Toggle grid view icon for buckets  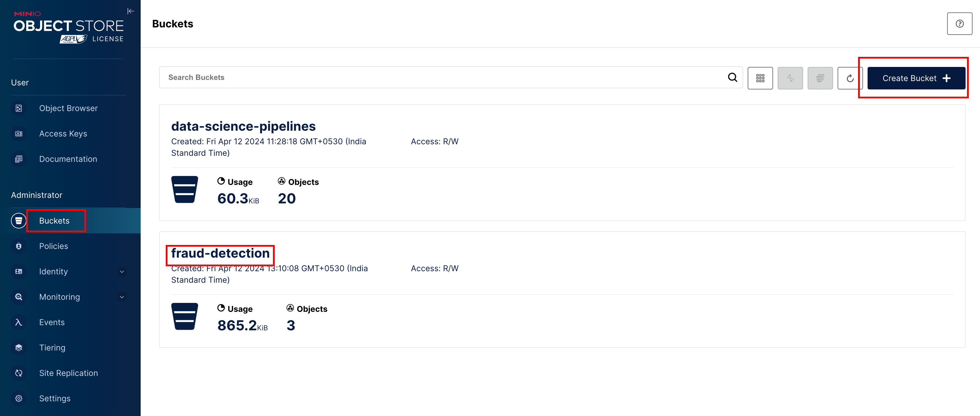point(760,78)
